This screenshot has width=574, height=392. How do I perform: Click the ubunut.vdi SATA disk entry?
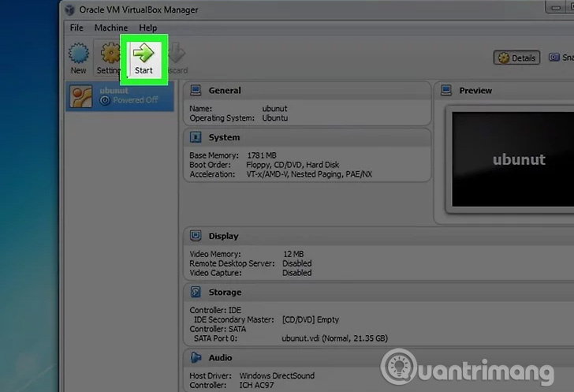[x=334, y=338]
